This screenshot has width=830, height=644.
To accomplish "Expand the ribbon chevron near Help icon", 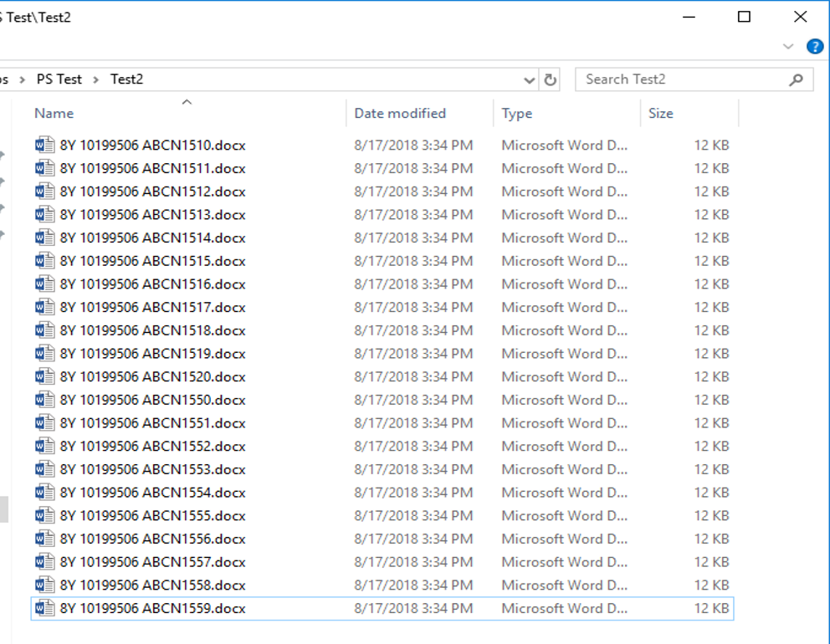I will [787, 46].
